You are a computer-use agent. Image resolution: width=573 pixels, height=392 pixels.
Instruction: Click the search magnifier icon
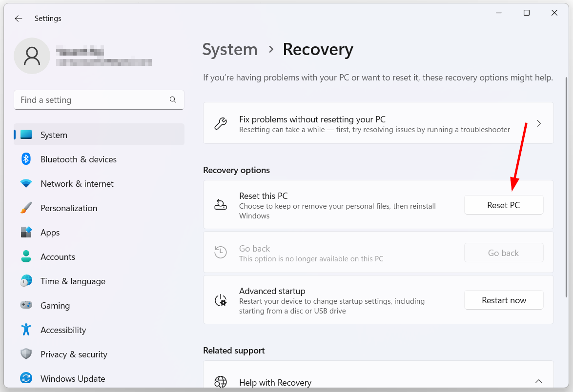173,99
